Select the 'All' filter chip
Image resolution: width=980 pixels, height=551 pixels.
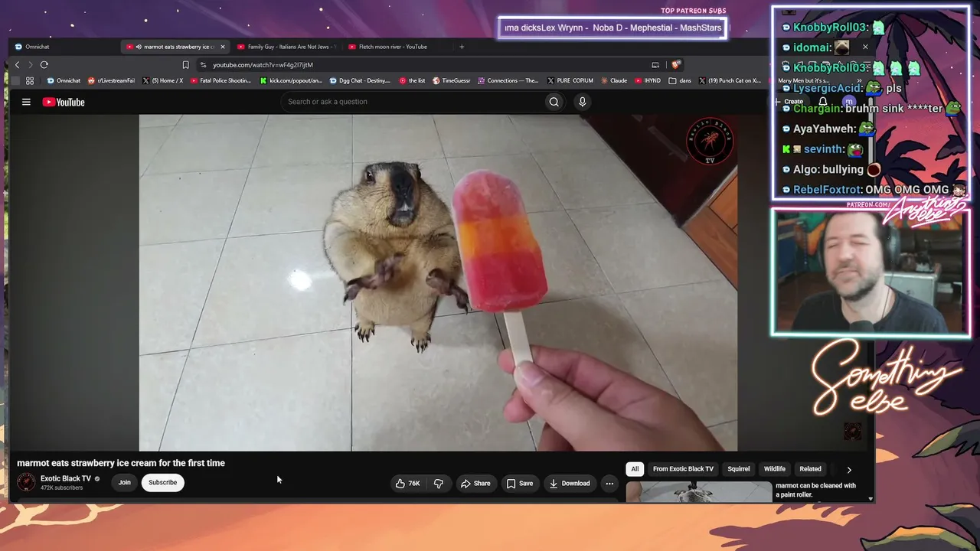[635, 469]
